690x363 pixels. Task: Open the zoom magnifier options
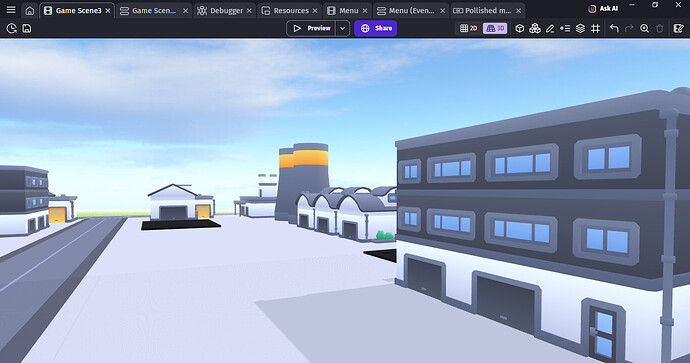(645, 29)
